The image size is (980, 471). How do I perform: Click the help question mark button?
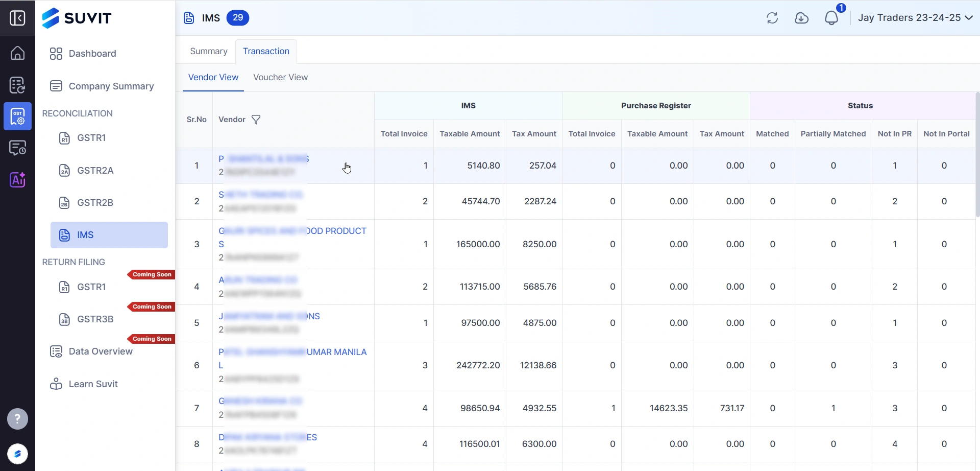pos(17,419)
